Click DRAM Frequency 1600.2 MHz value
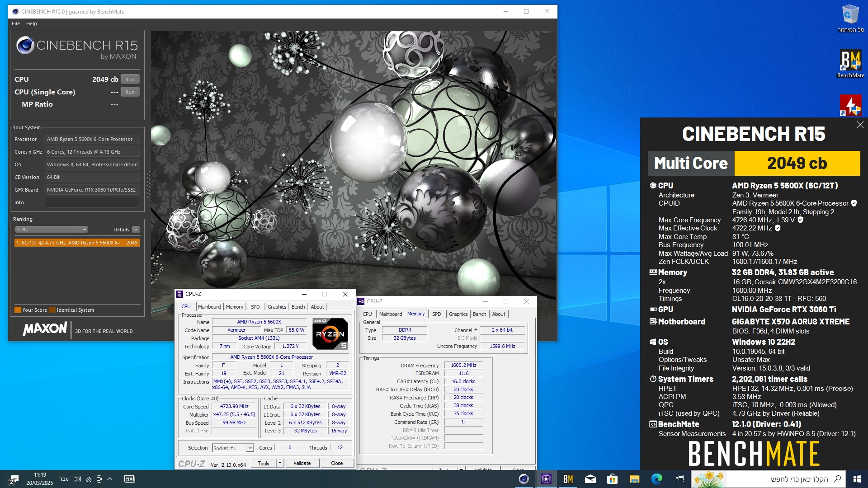 pyautogui.click(x=463, y=365)
